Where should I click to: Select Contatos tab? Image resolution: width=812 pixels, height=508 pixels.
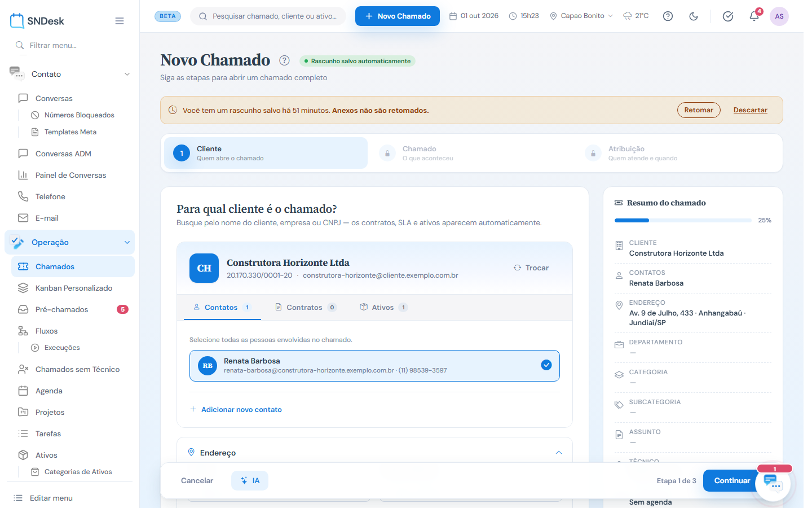(222, 308)
